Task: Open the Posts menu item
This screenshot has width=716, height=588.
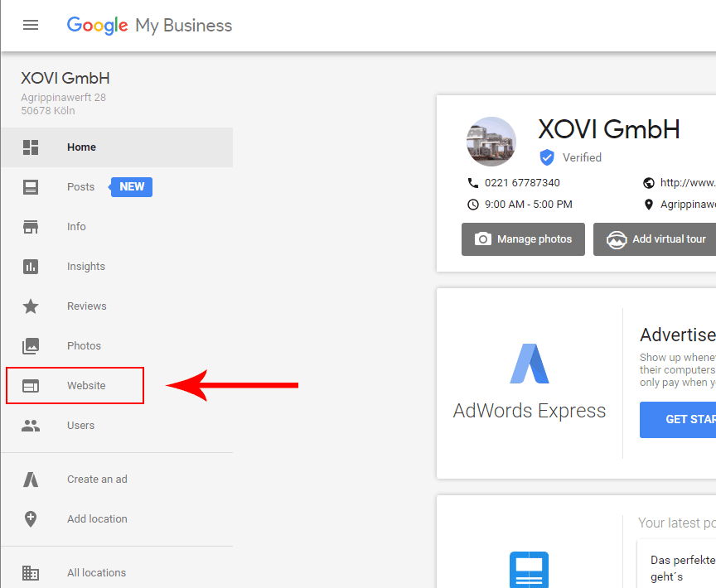Action: coord(117,187)
